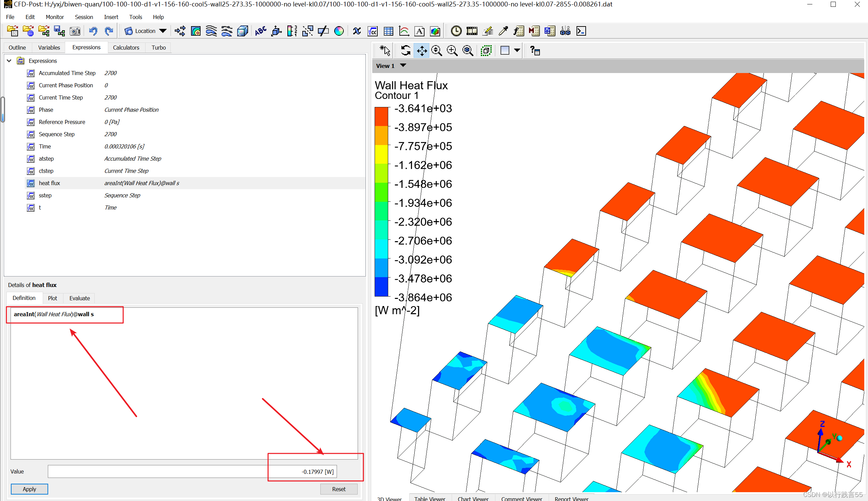Image resolution: width=868 pixels, height=501 pixels.
Task: Switch to the Calculators tab
Action: tap(126, 48)
